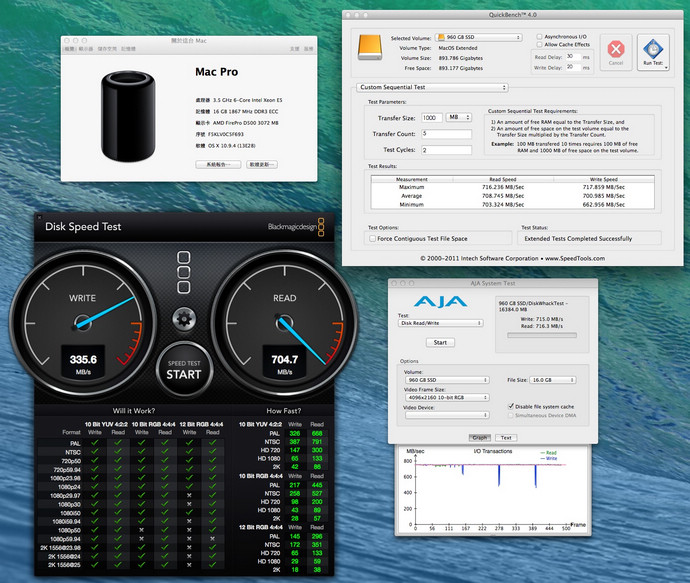This screenshot has height=583, width=690.
Task: Click Start in AJA System Test
Action: [x=440, y=342]
